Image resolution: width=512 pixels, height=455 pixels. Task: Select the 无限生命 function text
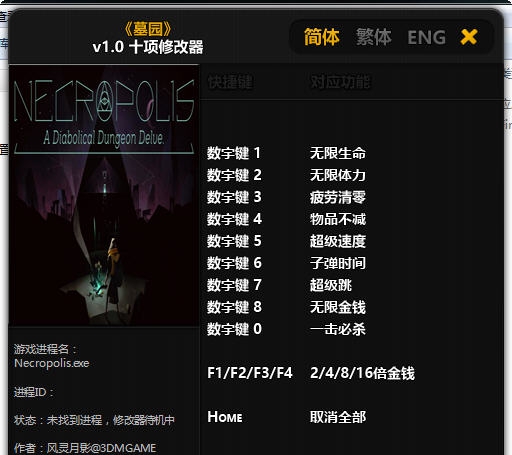pyautogui.click(x=338, y=153)
